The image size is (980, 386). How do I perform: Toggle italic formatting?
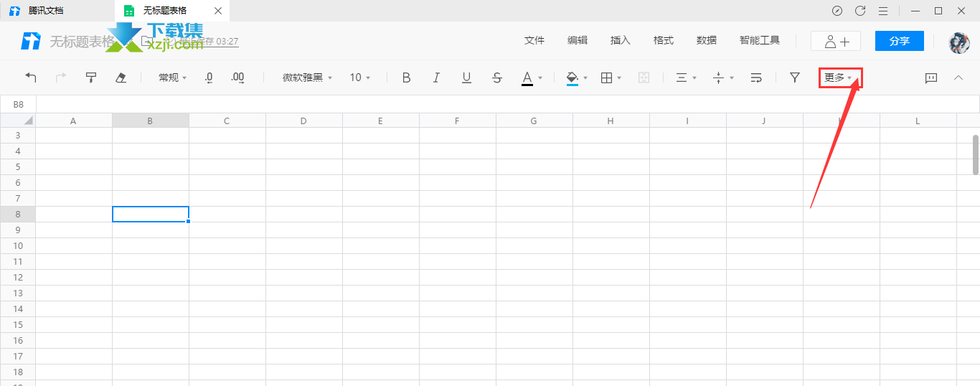click(436, 77)
